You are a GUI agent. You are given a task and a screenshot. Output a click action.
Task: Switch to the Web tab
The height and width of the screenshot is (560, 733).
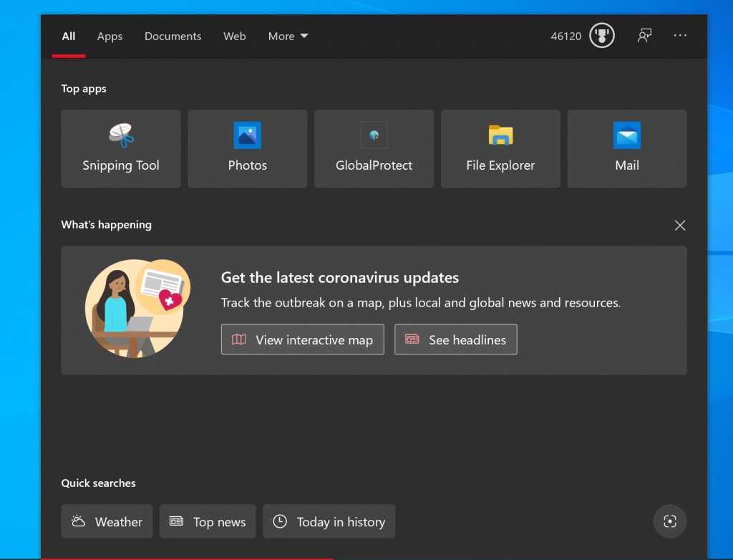234,37
